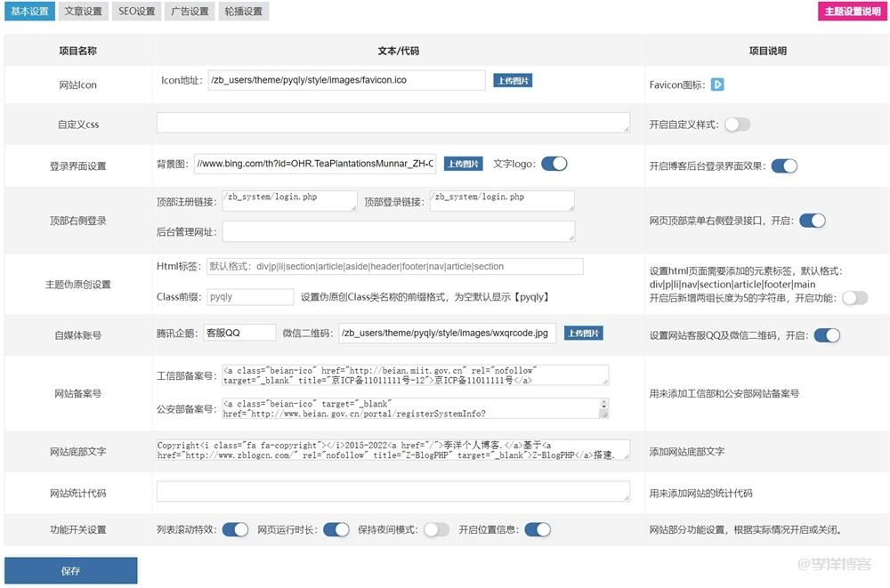Screen dimensions: 890x588
Task: Click the 保存 save button
Action: coord(71,570)
